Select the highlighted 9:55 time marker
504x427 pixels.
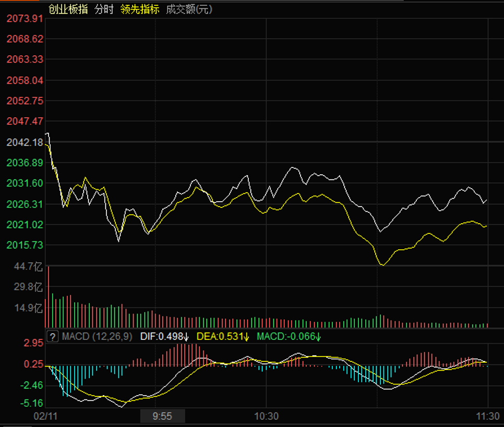click(x=163, y=416)
